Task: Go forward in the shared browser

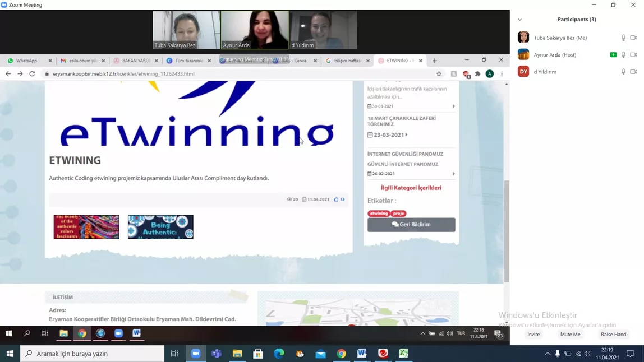Action: (x=20, y=74)
